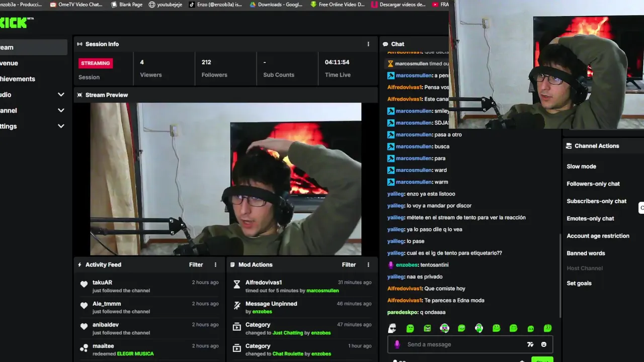
Task: Switch to the Downloads - Google browser tab
Action: pos(276,5)
